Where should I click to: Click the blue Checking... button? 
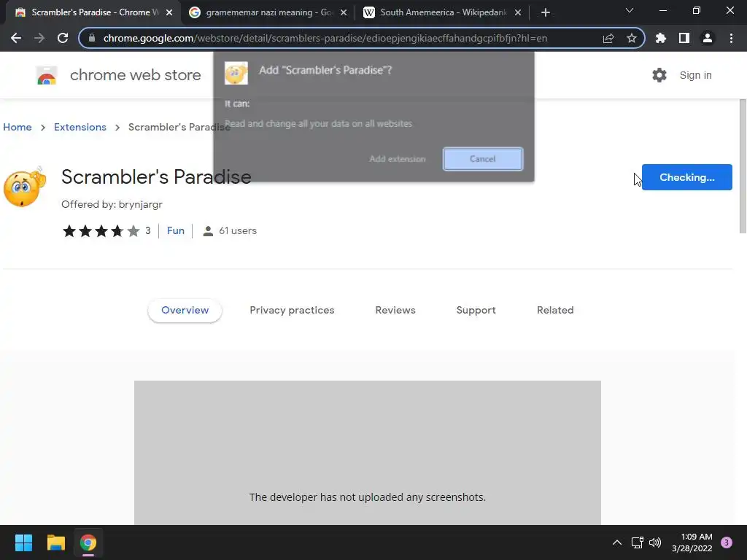pos(687,177)
